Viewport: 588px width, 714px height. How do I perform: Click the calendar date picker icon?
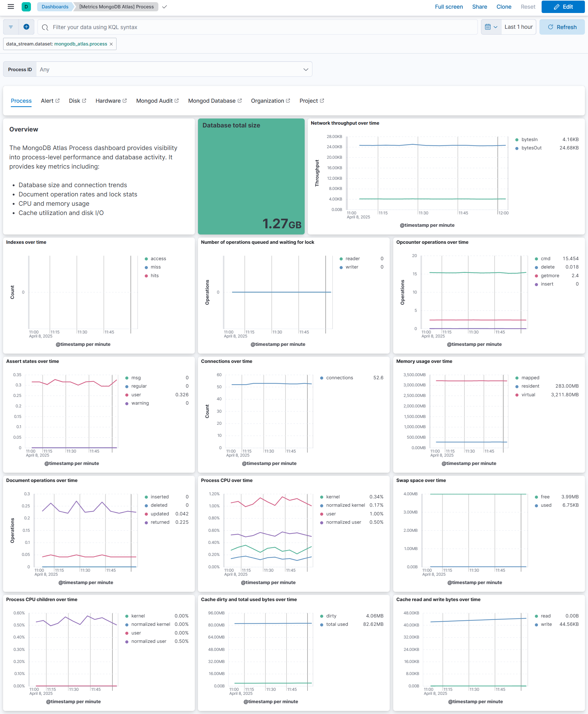tap(488, 27)
